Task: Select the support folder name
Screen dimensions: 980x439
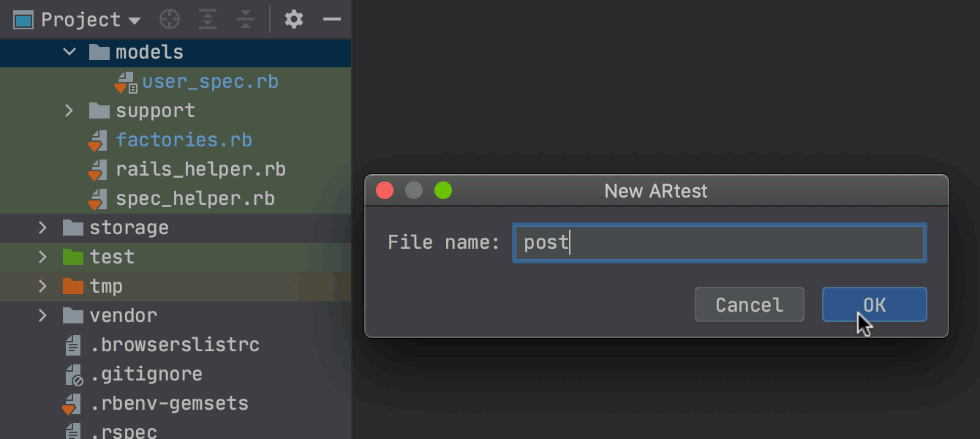Action: [156, 110]
